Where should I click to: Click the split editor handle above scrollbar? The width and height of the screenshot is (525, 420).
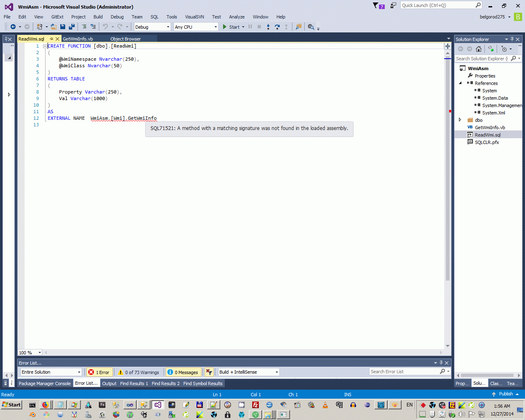point(447,46)
